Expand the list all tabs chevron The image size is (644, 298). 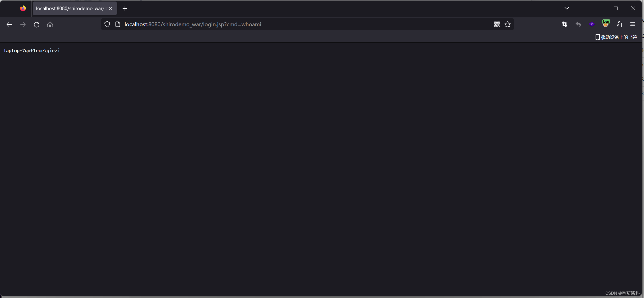coord(567,8)
